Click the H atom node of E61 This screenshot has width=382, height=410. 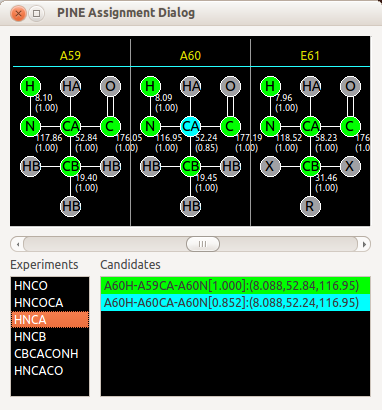click(x=270, y=86)
